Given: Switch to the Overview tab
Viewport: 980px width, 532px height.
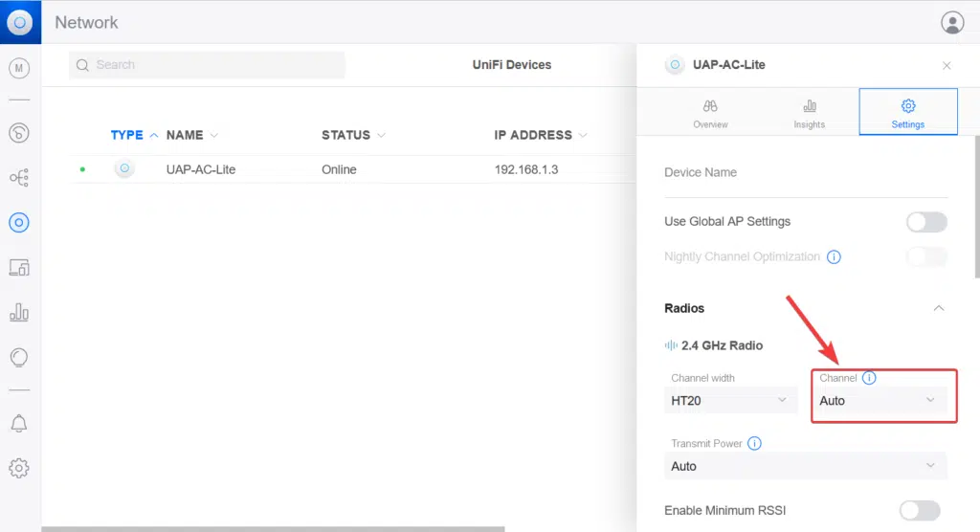Looking at the screenshot, I should coord(710,112).
